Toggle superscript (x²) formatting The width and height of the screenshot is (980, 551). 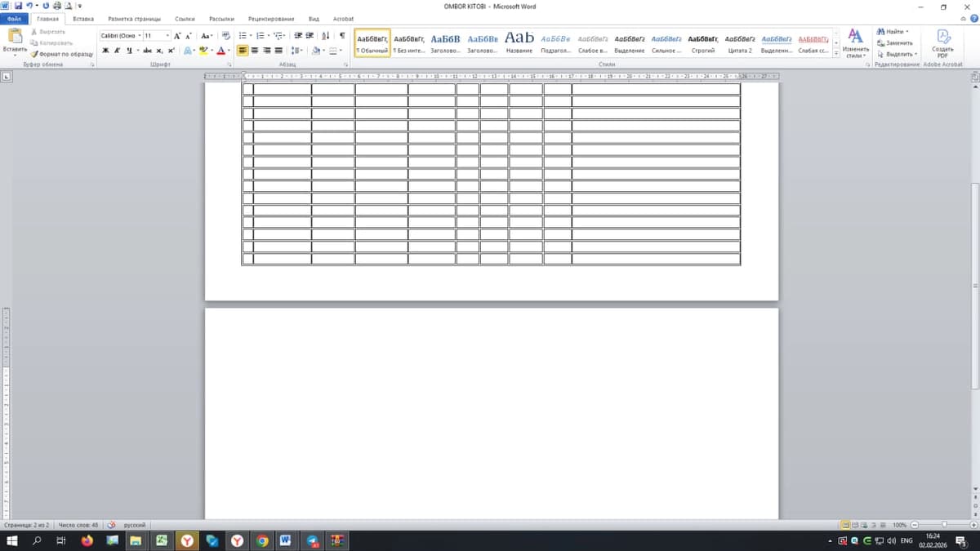point(171,51)
